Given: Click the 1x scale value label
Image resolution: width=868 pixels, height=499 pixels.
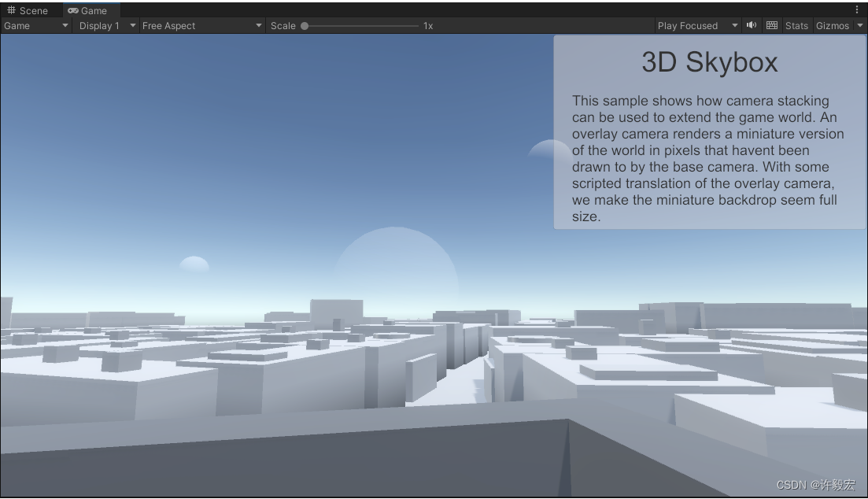Looking at the screenshot, I should (427, 25).
